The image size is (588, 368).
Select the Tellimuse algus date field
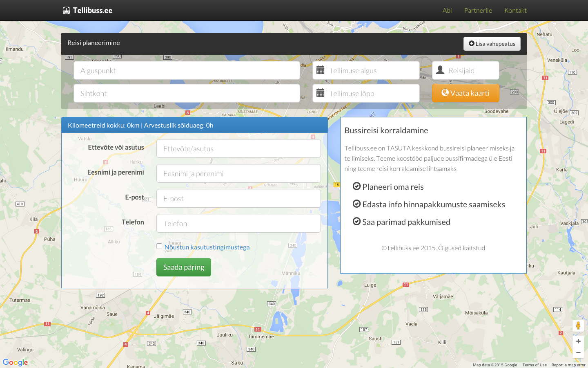[366, 70]
